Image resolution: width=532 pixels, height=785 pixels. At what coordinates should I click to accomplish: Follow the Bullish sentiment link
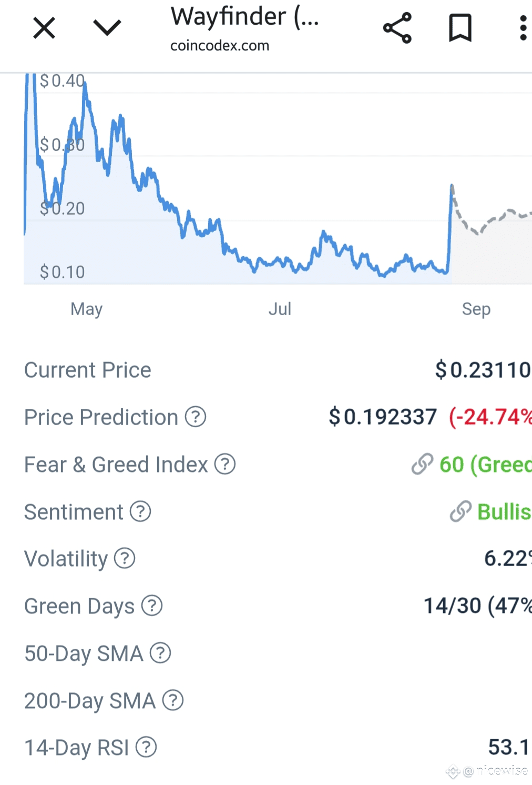click(x=490, y=511)
